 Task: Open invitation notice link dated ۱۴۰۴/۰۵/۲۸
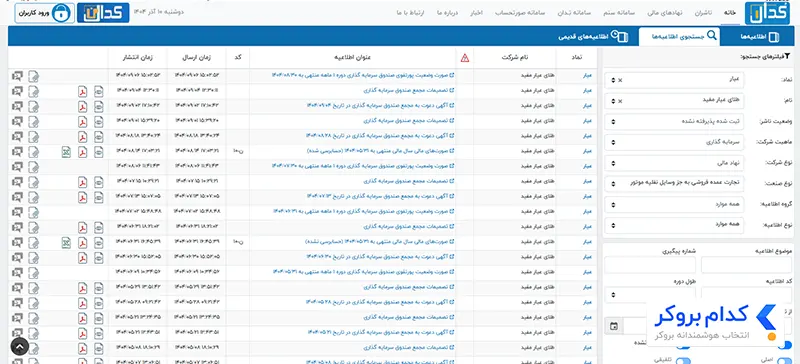[380, 303]
